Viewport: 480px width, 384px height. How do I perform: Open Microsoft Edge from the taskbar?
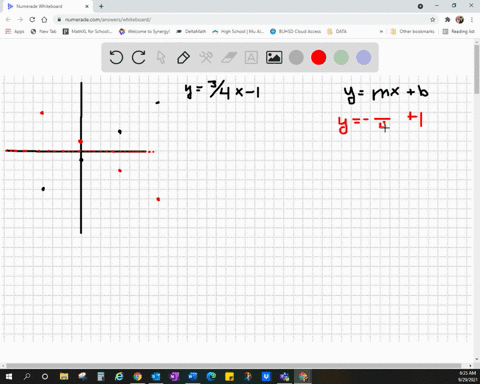[211, 377]
